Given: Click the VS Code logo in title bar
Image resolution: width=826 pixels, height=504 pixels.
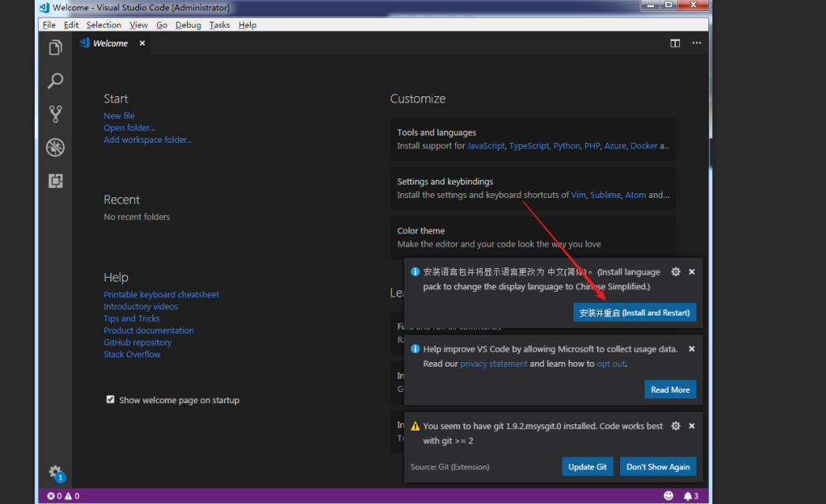Looking at the screenshot, I should coord(44,7).
